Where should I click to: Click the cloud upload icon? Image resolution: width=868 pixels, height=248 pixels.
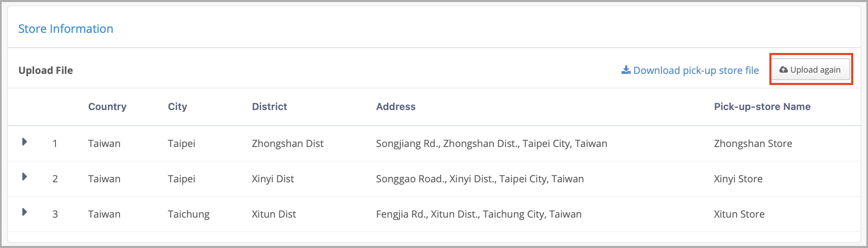pos(783,70)
